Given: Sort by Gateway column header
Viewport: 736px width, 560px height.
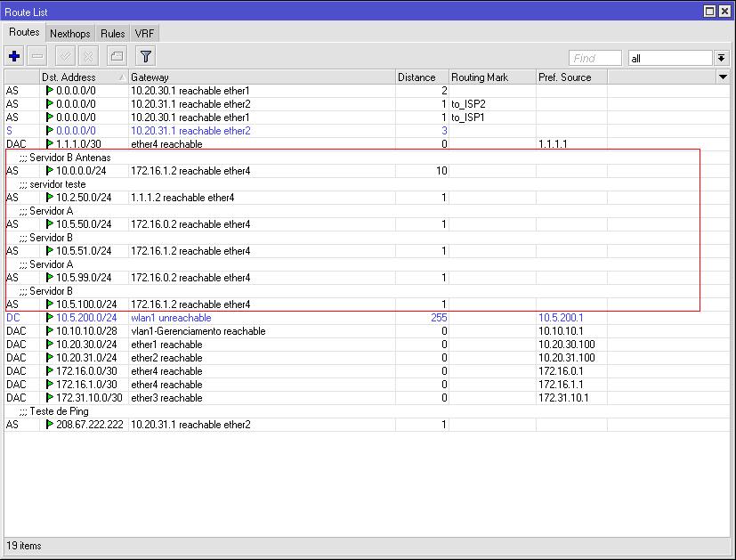Looking at the screenshot, I should tap(262, 77).
